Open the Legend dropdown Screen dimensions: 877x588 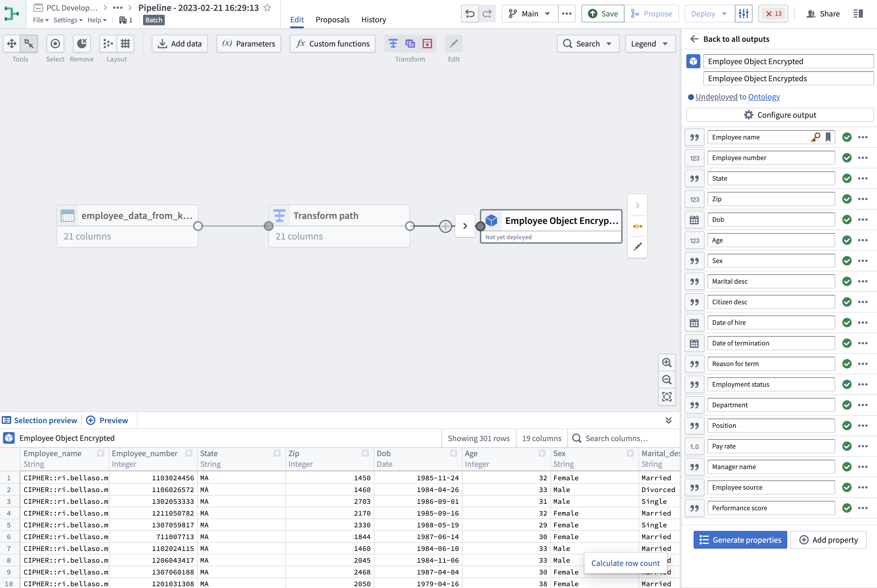coord(650,44)
